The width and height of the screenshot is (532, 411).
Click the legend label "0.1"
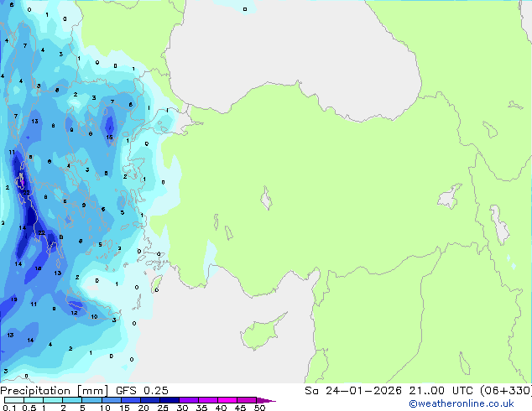tap(9, 408)
